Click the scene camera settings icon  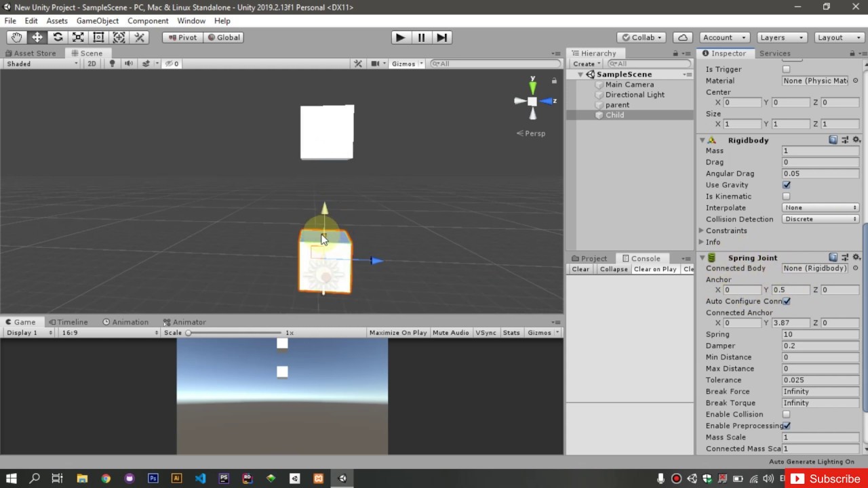coord(375,64)
